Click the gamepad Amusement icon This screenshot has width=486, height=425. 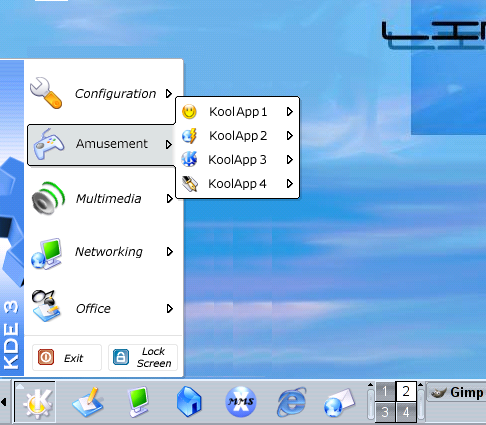49,144
